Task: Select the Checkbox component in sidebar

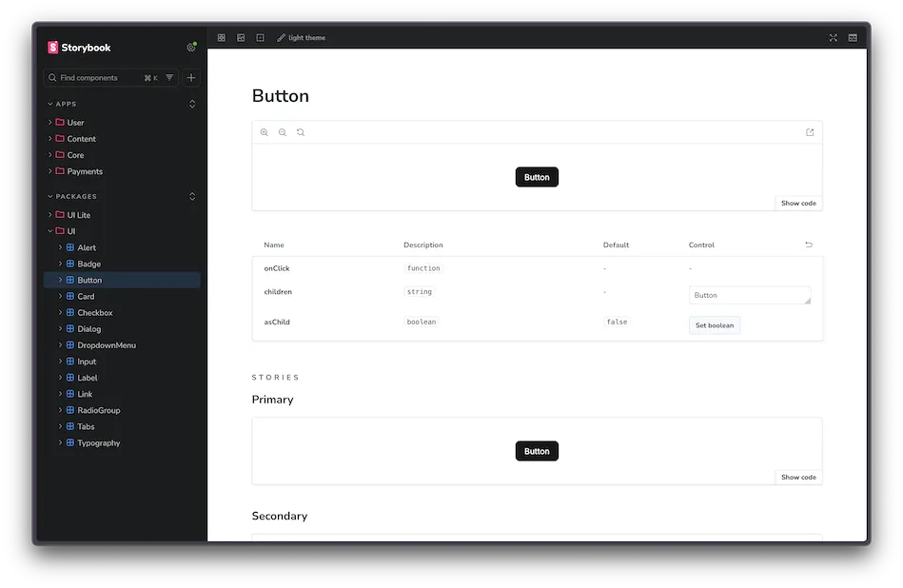Action: coord(95,313)
